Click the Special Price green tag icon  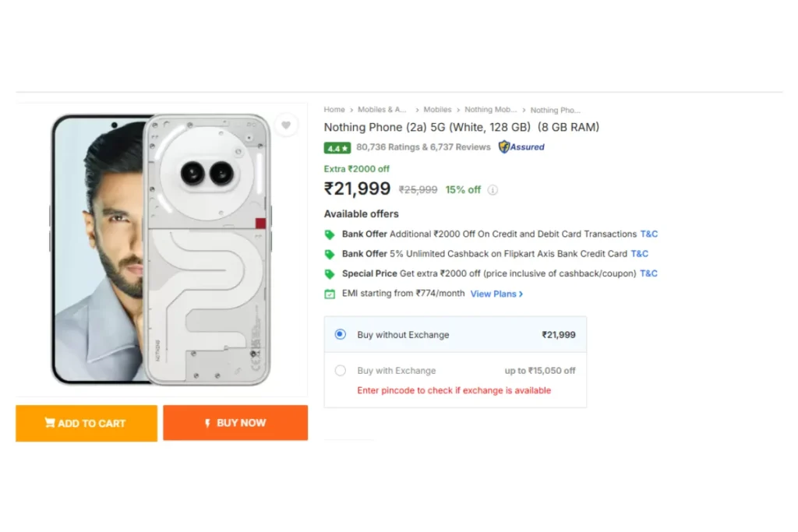pyautogui.click(x=330, y=274)
